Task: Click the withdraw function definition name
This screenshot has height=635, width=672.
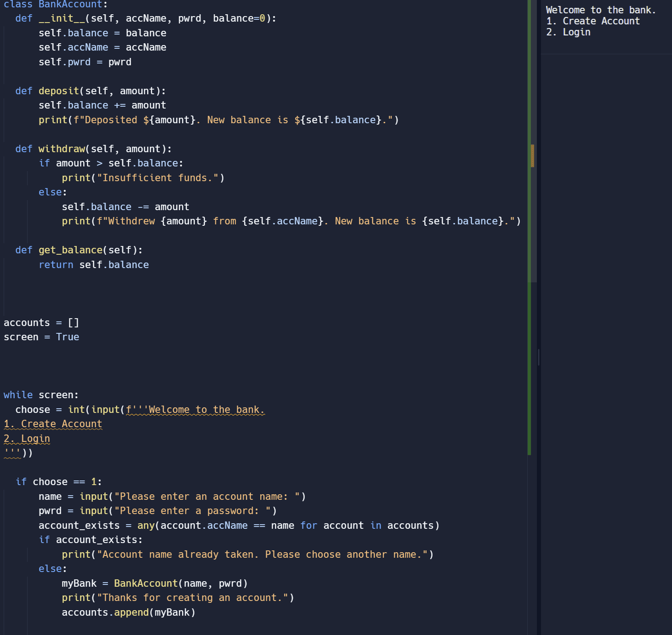Action: [62, 149]
